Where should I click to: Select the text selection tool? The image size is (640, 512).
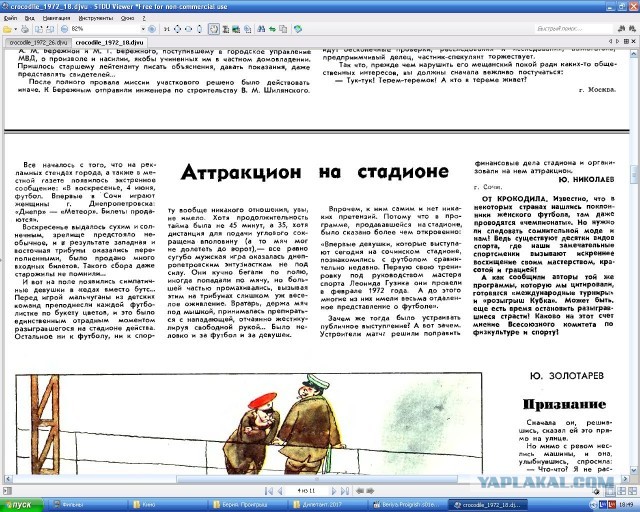(225, 29)
